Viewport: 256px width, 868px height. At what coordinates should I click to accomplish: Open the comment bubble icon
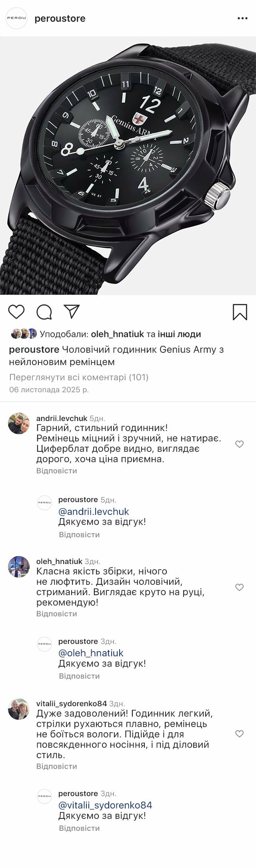pyautogui.click(x=44, y=312)
